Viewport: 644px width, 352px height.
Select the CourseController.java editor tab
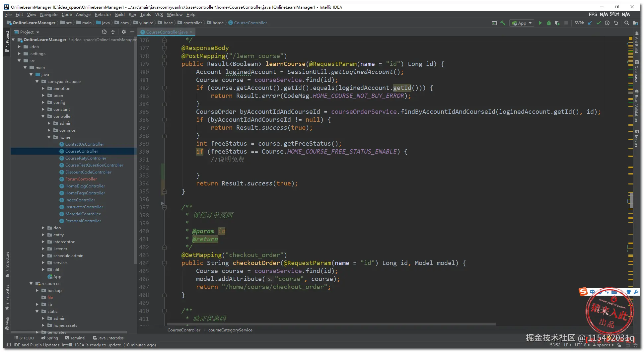coord(167,32)
